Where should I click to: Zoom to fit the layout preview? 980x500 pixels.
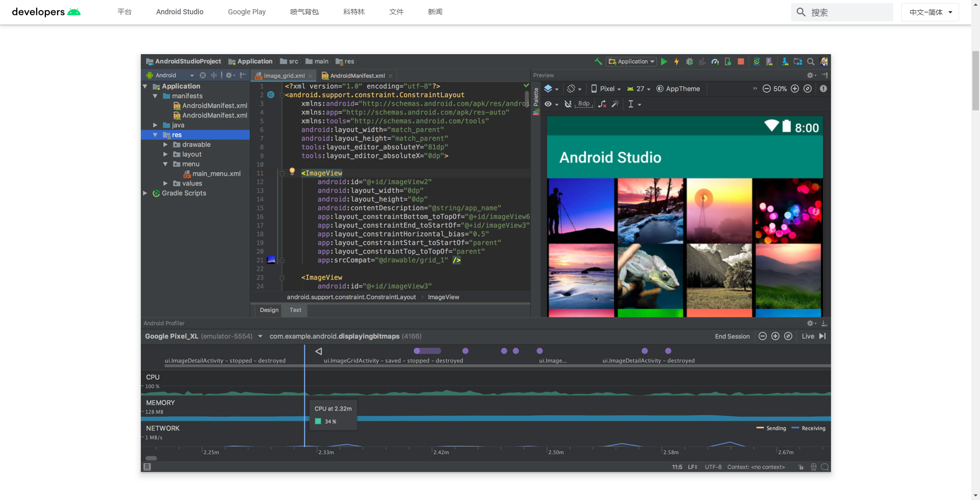pyautogui.click(x=807, y=88)
